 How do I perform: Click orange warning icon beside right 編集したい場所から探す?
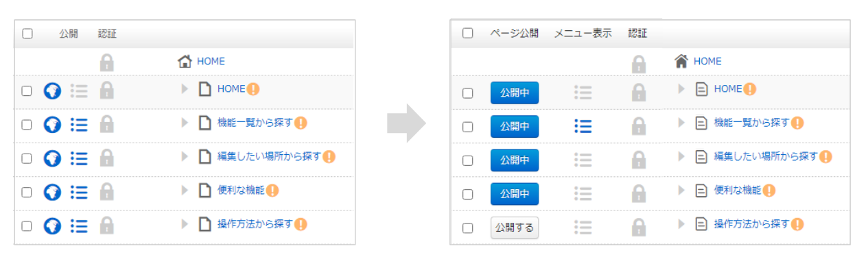click(825, 156)
